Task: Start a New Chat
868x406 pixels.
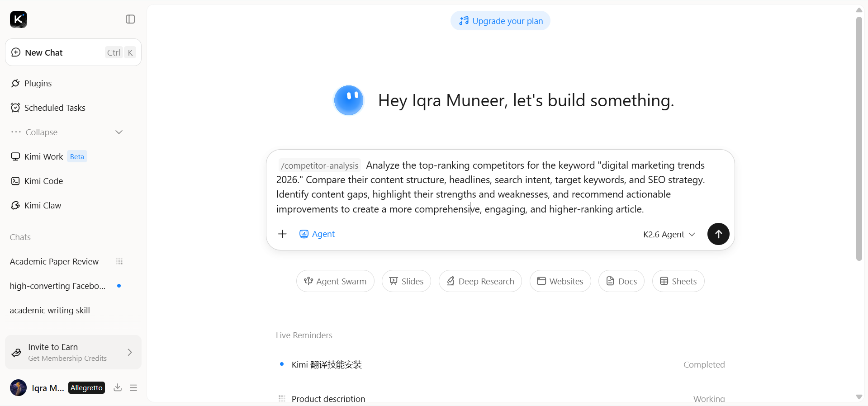Action: click(x=73, y=52)
